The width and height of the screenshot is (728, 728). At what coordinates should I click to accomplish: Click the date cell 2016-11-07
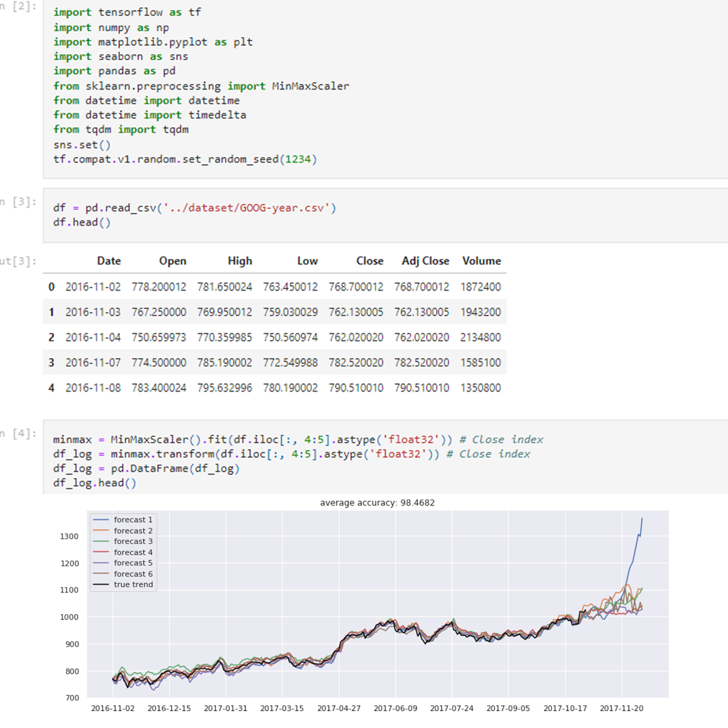(x=93, y=362)
